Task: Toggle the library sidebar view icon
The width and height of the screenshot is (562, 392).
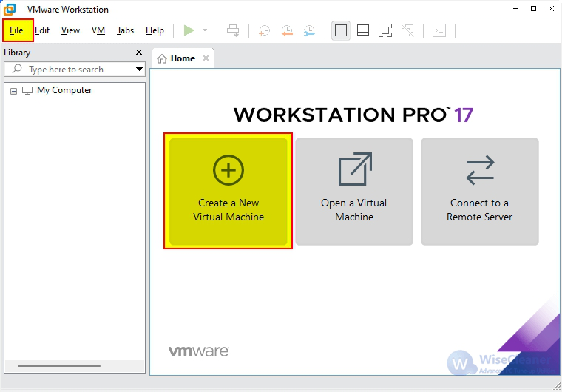Action: tap(340, 30)
